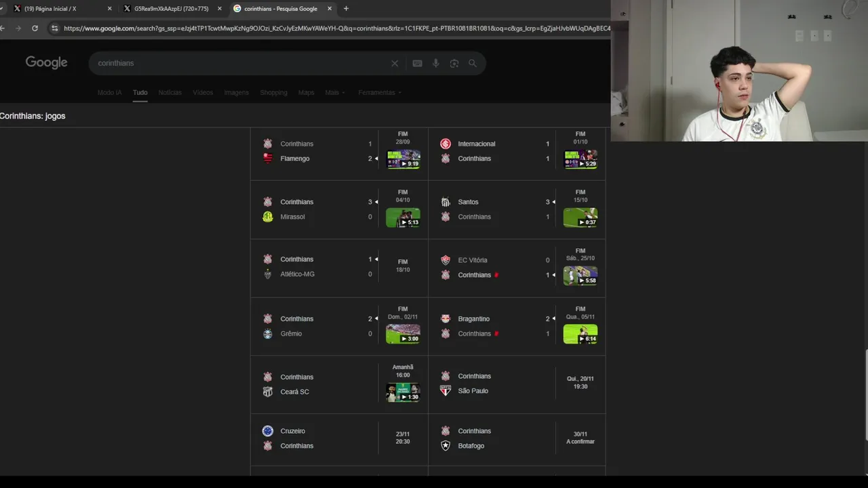
Task: Click the Amanhã 16:00 kickoff time
Action: [x=403, y=371]
